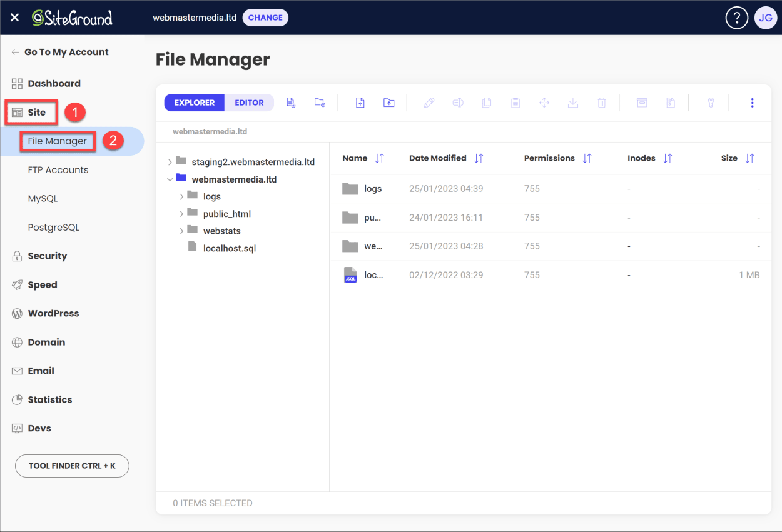The width and height of the screenshot is (782, 532).
Task: Expand the Domain sidebar section
Action: point(38,343)
